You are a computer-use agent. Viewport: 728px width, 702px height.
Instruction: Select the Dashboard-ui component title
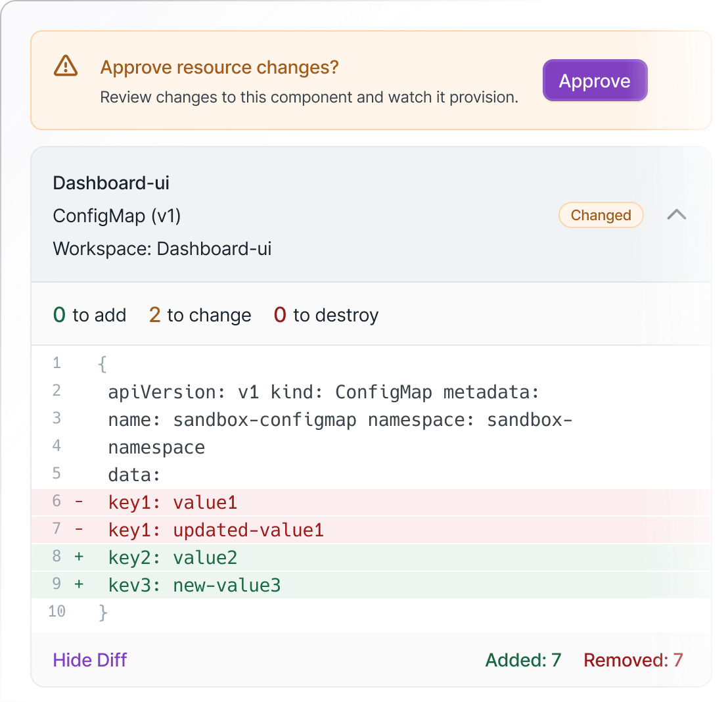click(111, 183)
